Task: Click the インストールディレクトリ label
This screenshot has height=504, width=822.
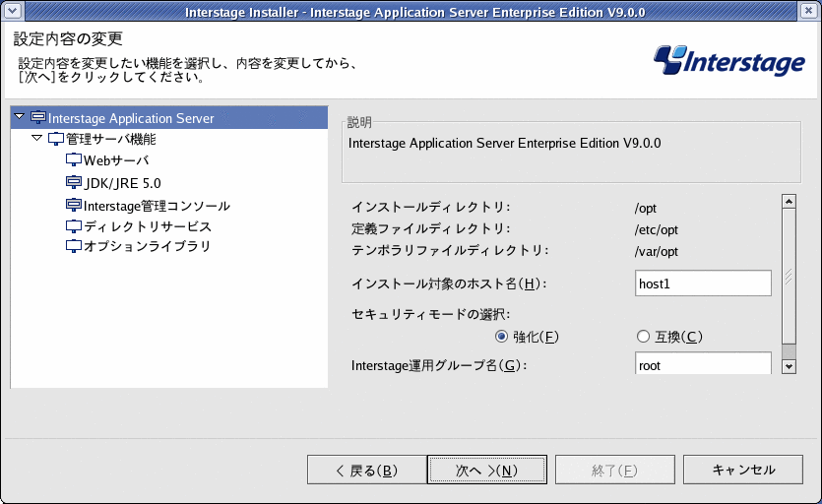Action: 431,207
